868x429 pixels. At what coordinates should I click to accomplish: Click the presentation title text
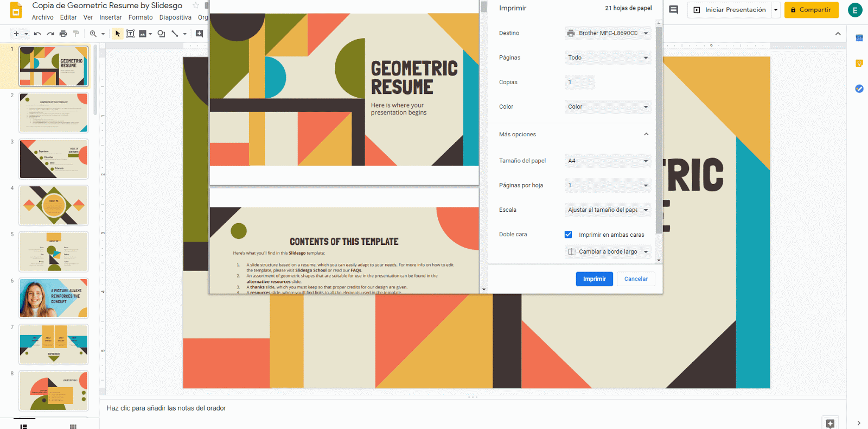point(107,5)
